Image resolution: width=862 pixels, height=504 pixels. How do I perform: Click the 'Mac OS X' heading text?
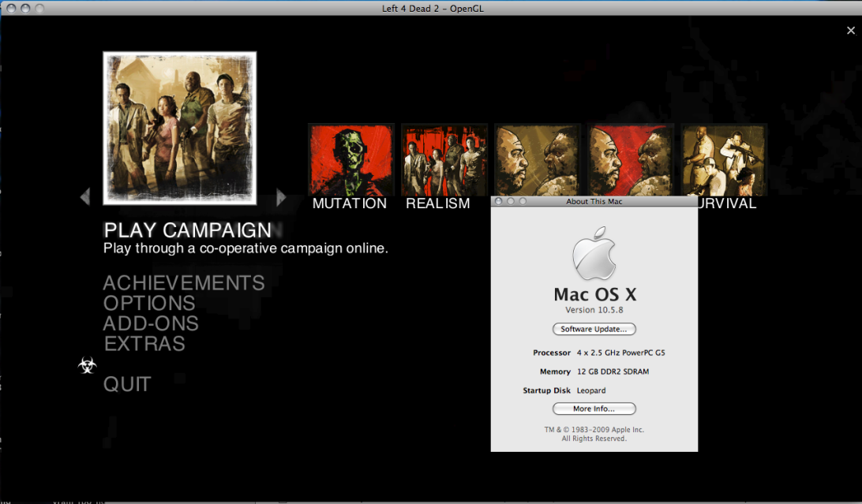(595, 294)
